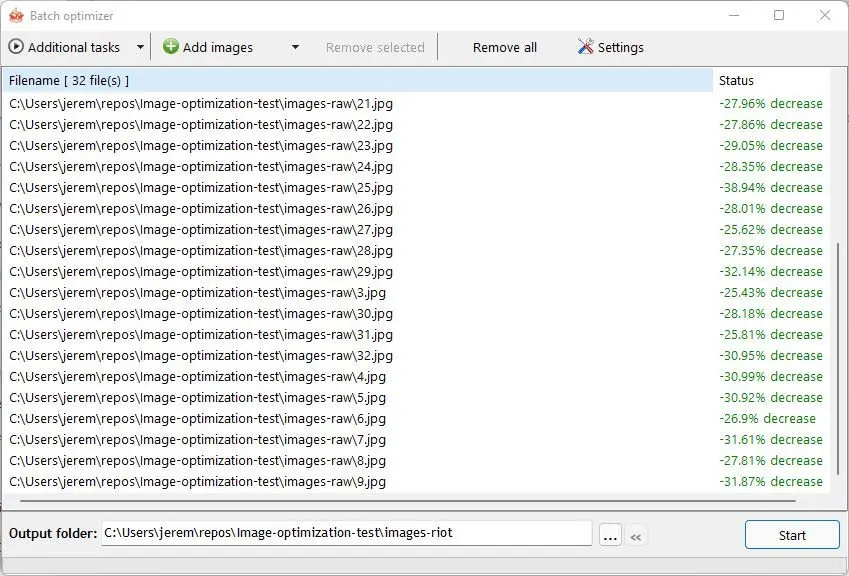849x576 pixels.
Task: Open Settings with the tools icon
Action: click(585, 47)
